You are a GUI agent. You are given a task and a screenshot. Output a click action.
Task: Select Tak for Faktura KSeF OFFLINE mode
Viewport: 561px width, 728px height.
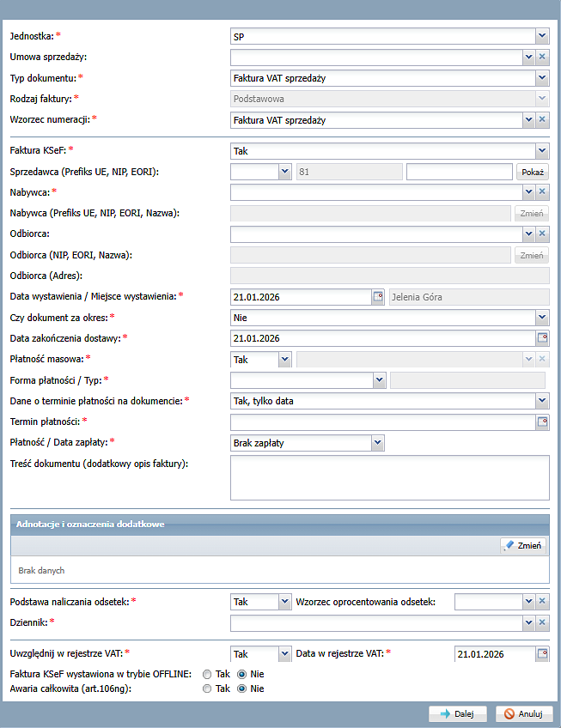click(x=206, y=674)
